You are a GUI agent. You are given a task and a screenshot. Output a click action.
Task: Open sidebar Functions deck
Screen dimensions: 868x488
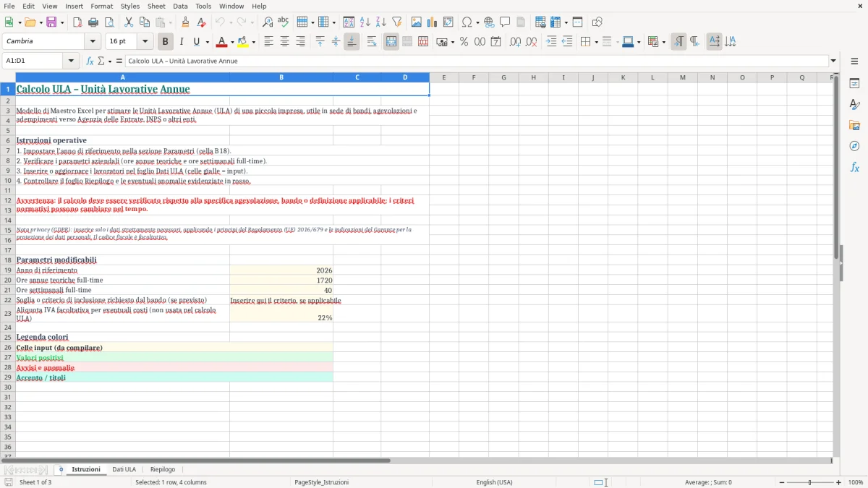[854, 167]
